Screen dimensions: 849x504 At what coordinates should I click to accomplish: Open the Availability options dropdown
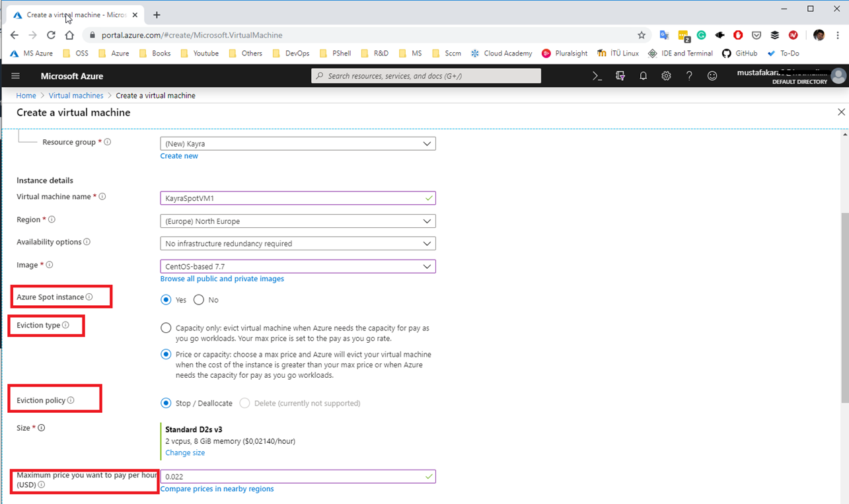click(x=298, y=244)
